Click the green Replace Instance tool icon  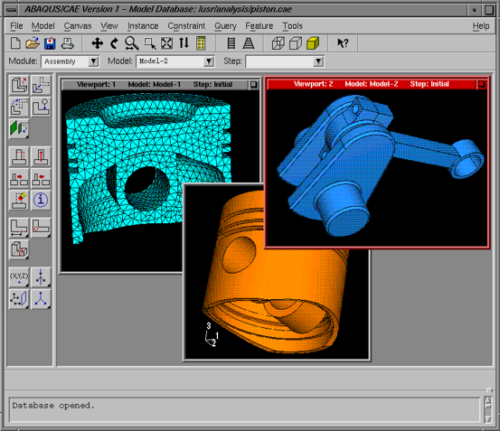coord(19,129)
